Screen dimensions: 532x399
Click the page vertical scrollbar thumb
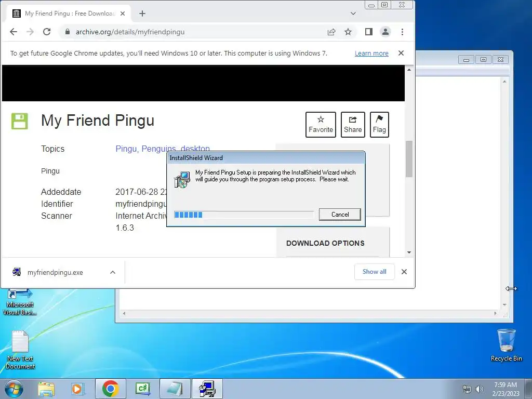409,159
